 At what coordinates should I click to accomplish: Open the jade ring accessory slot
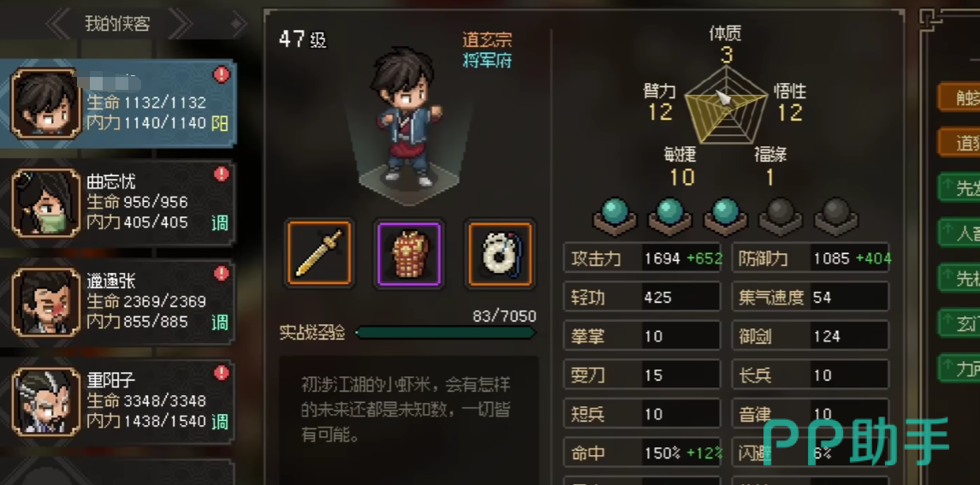(x=499, y=253)
